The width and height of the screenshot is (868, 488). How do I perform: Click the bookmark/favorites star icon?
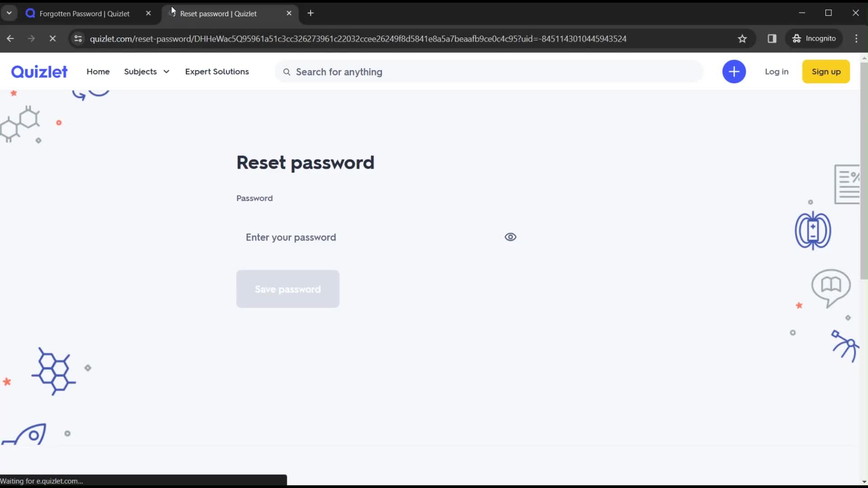coord(742,39)
